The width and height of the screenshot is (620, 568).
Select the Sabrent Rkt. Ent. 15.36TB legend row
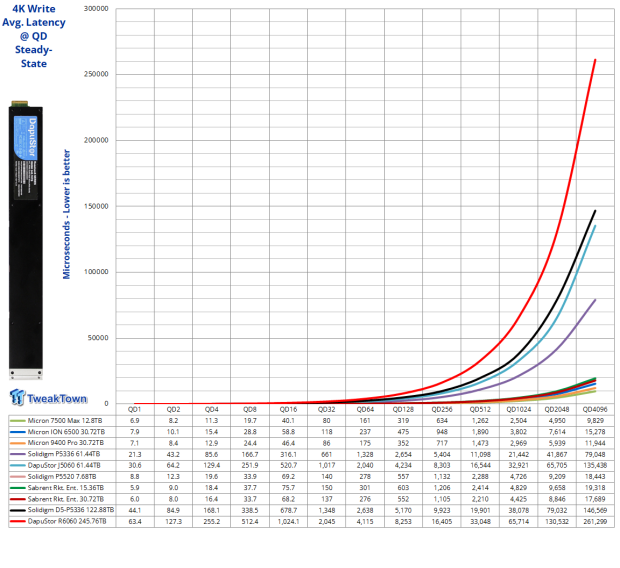62,488
